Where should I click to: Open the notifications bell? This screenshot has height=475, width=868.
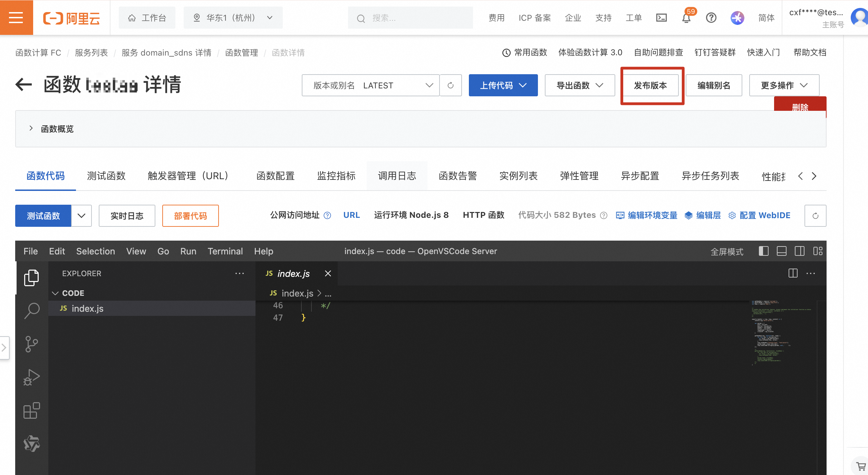click(686, 18)
